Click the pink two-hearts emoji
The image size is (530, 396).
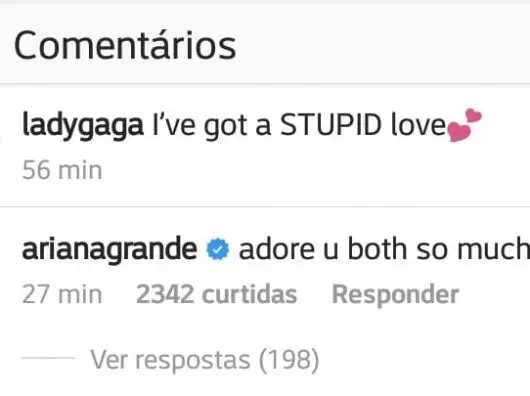coord(464,125)
